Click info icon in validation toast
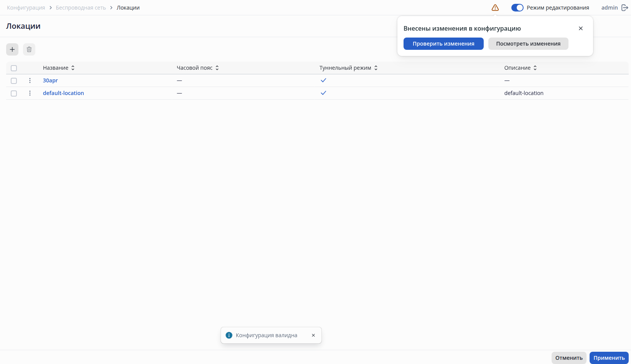Screen dimensions: 631x364 [229, 335]
